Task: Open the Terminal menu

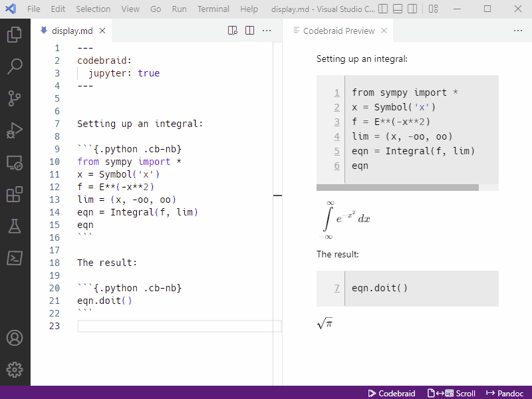Action: pyautogui.click(x=213, y=9)
